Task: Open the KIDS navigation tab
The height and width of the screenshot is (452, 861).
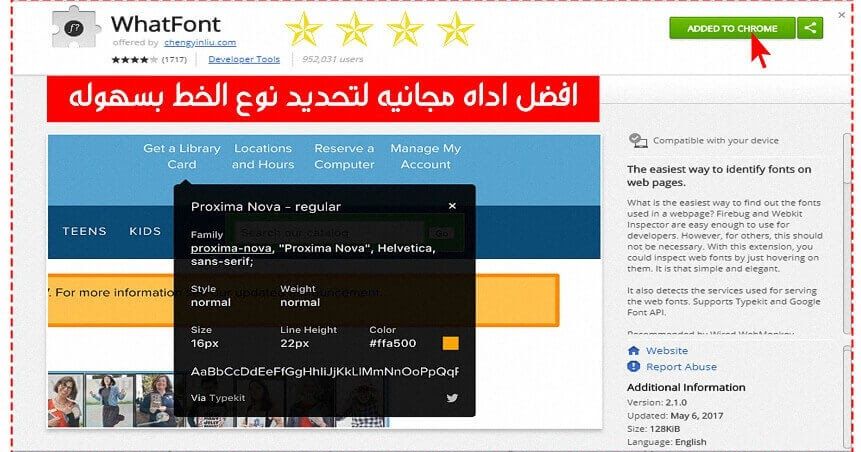Action: coord(145,231)
